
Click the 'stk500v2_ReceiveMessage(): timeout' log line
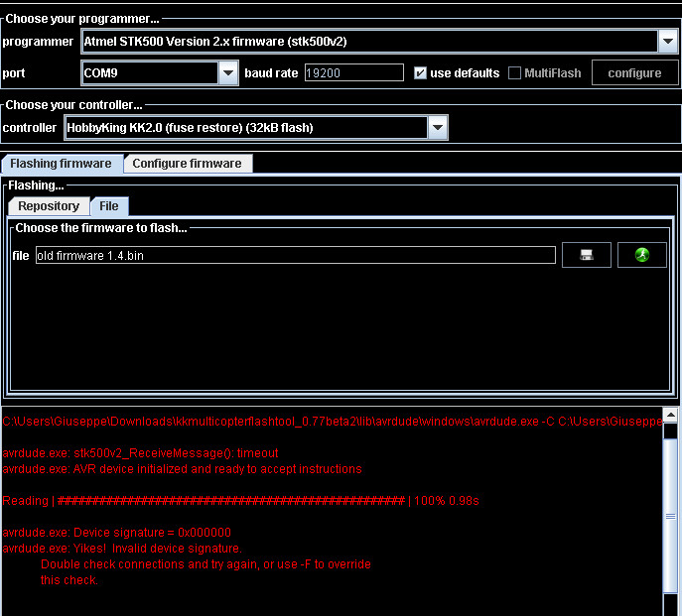pyautogui.click(x=140, y=453)
